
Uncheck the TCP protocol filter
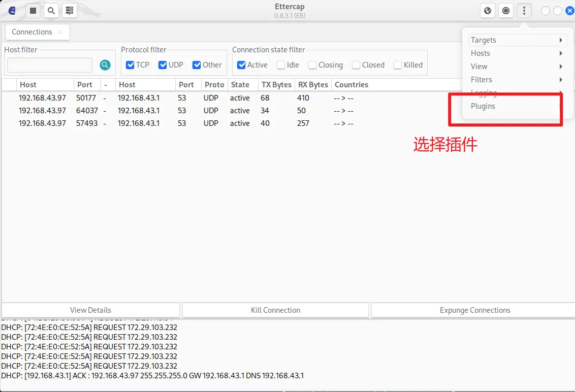(130, 65)
